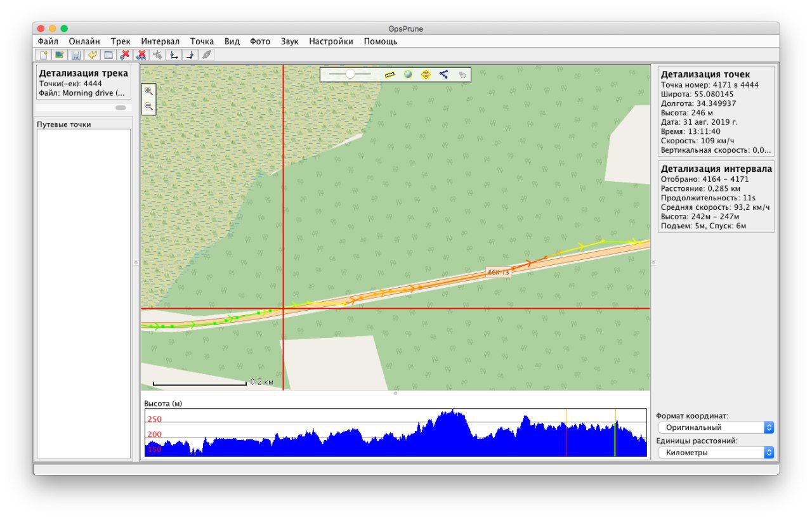Click the Add photos toolbar icon

59,55
